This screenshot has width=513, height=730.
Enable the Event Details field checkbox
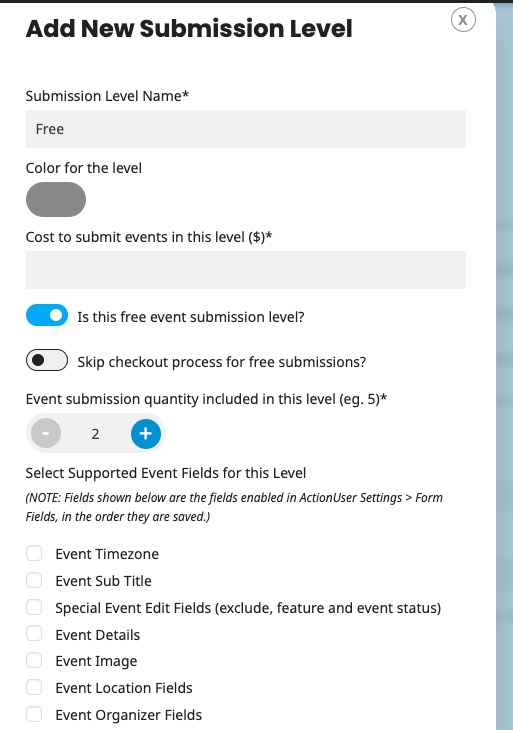tap(34, 634)
